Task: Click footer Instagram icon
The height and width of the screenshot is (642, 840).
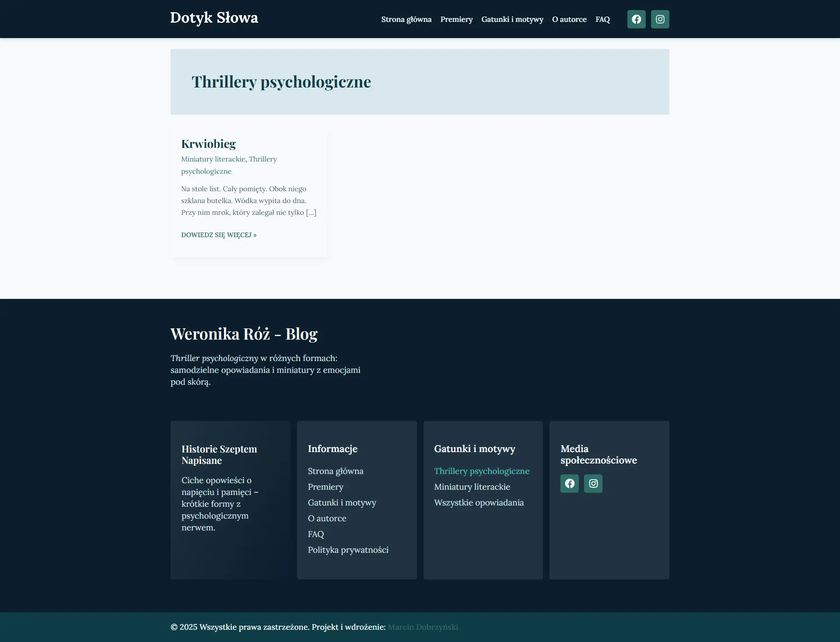Action: click(593, 484)
